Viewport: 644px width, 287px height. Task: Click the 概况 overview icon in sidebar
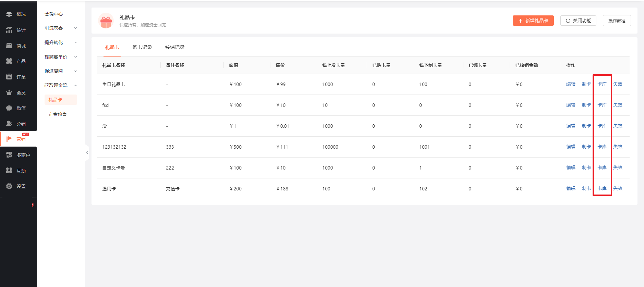[9, 14]
